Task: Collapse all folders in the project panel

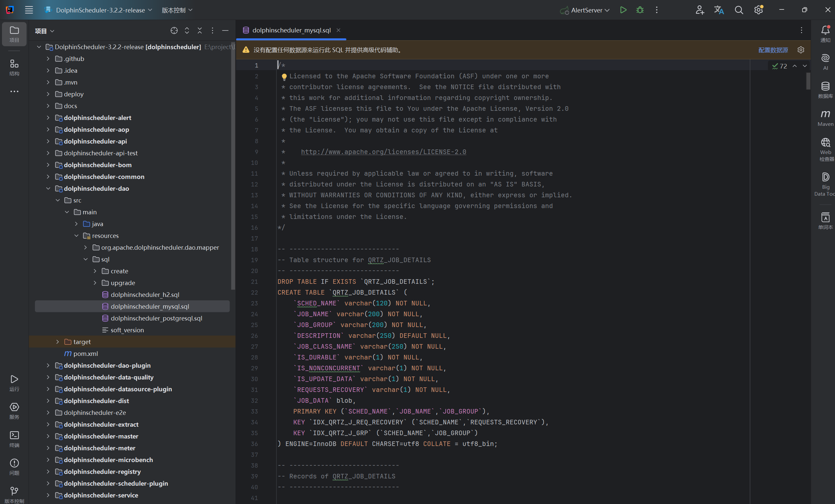Action: pos(200,30)
